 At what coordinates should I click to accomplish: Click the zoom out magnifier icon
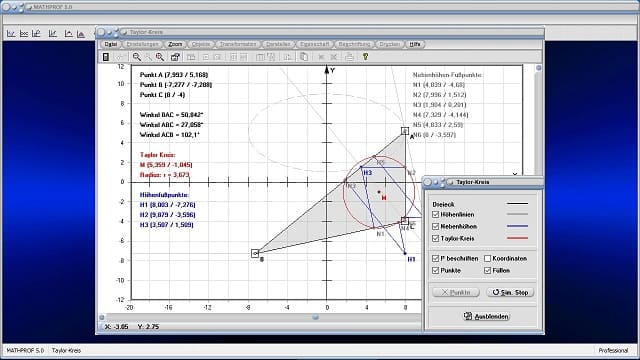136,57
